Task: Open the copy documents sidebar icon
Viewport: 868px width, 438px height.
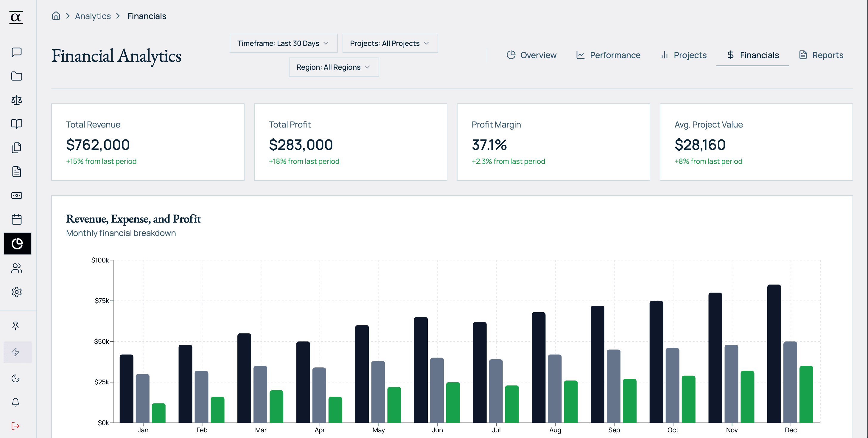Action: point(16,148)
